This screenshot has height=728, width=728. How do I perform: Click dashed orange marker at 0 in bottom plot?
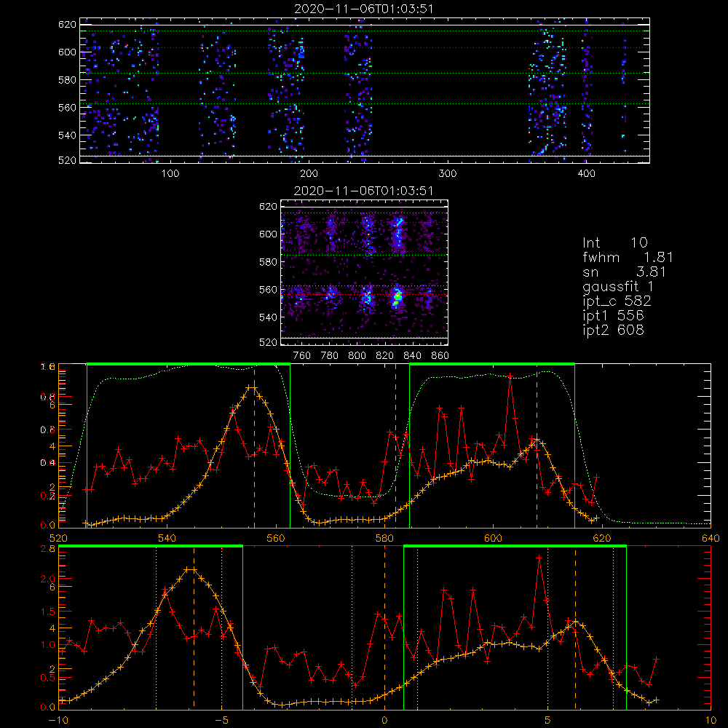click(384, 628)
